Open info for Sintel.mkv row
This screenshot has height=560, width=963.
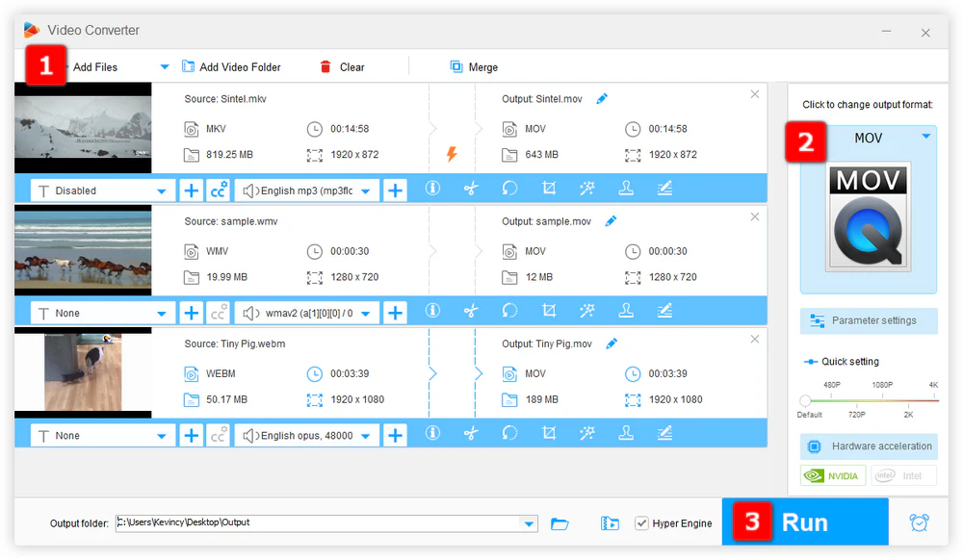pos(432,189)
